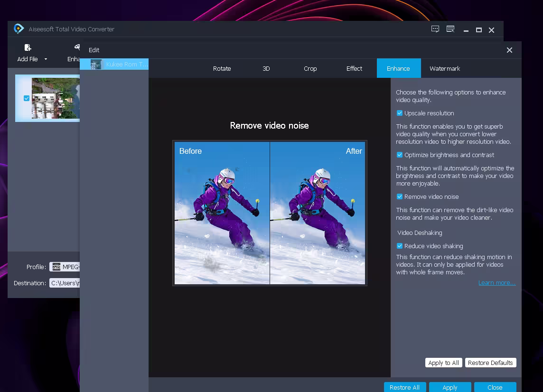This screenshot has width=543, height=392.
Task: Click the small video thumbnail icon beside Kukee Rom
Action: (96, 65)
